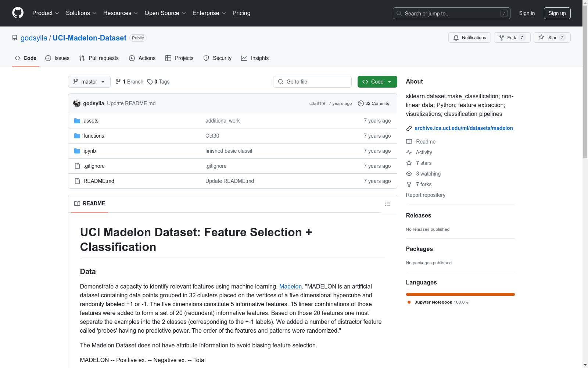Click the 'Oct30' commit message

pyautogui.click(x=212, y=136)
